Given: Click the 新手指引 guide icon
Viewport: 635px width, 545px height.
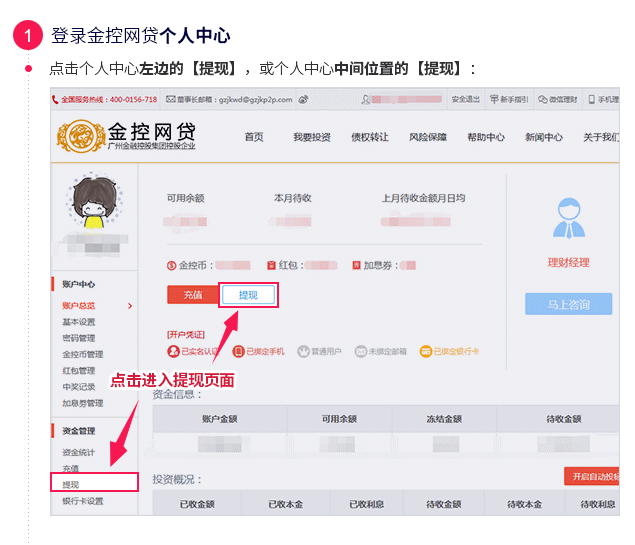Looking at the screenshot, I should click(x=494, y=99).
